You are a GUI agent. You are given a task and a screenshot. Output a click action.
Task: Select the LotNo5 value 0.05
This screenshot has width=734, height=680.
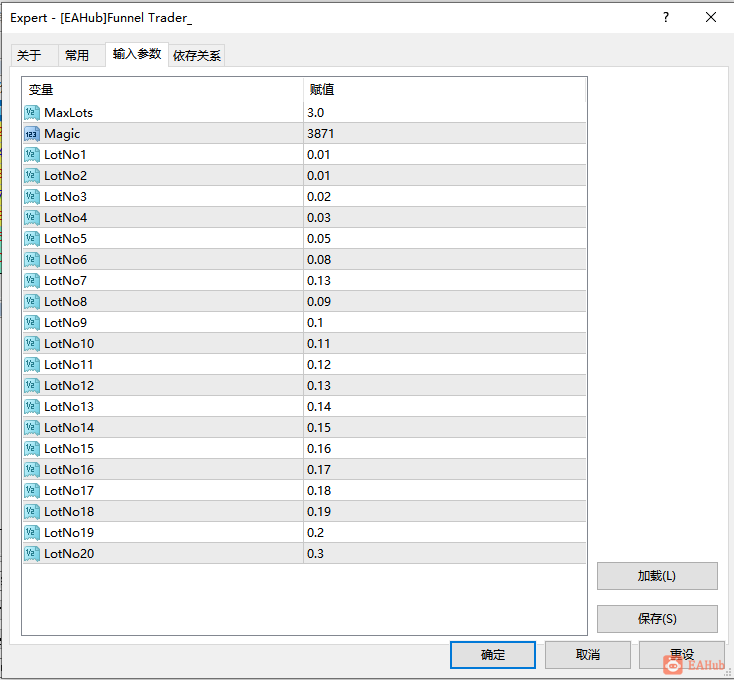coord(319,239)
